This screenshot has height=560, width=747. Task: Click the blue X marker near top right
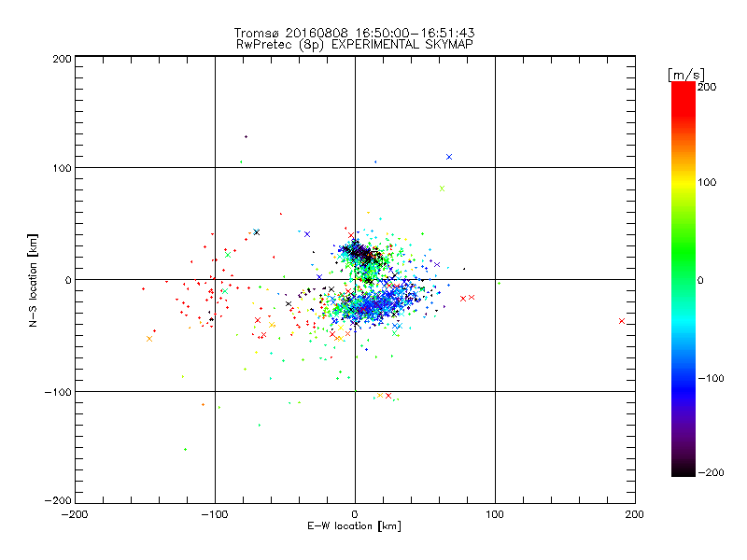pos(449,157)
